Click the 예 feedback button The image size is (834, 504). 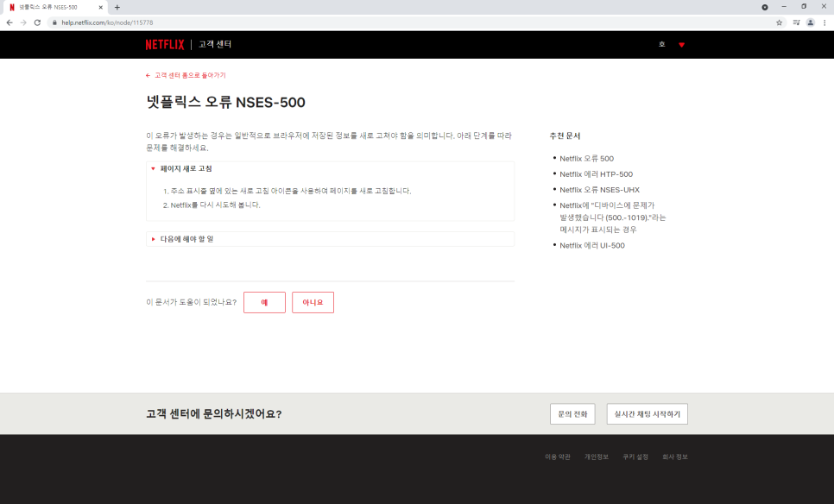[x=264, y=303]
